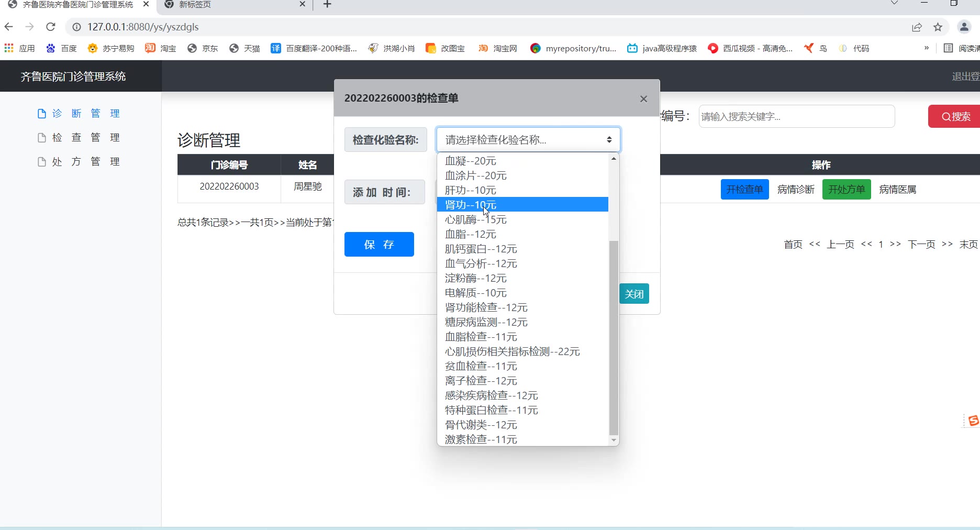Viewport: 980px width, 530px height.
Task: Bookmark this page with the star icon
Action: pos(938,27)
